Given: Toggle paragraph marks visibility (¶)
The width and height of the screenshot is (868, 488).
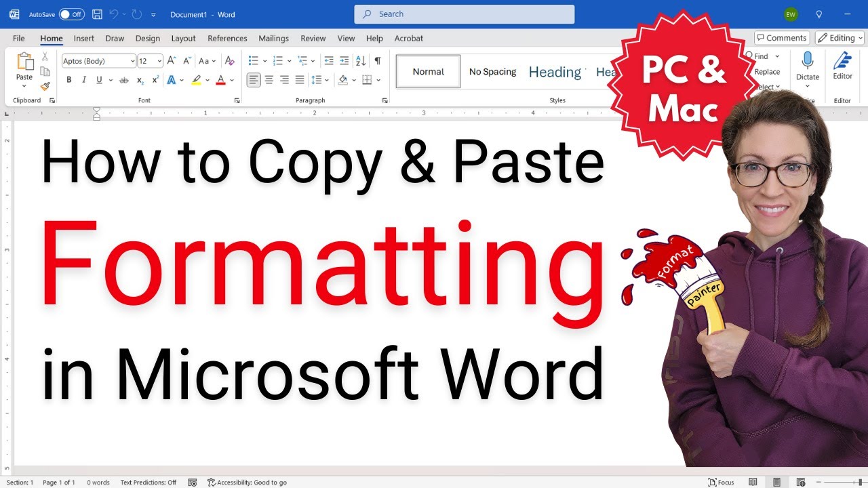Looking at the screenshot, I should point(378,61).
